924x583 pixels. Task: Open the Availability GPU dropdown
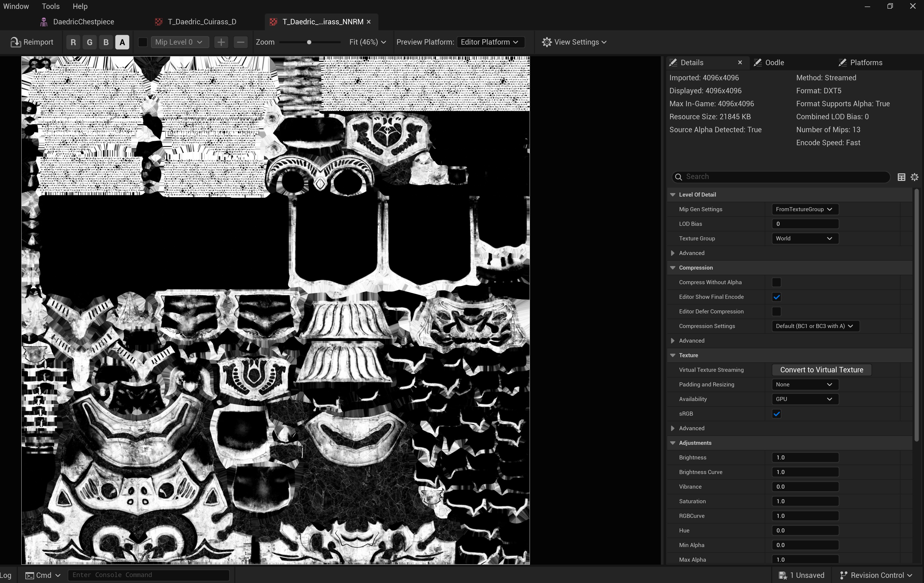click(805, 399)
